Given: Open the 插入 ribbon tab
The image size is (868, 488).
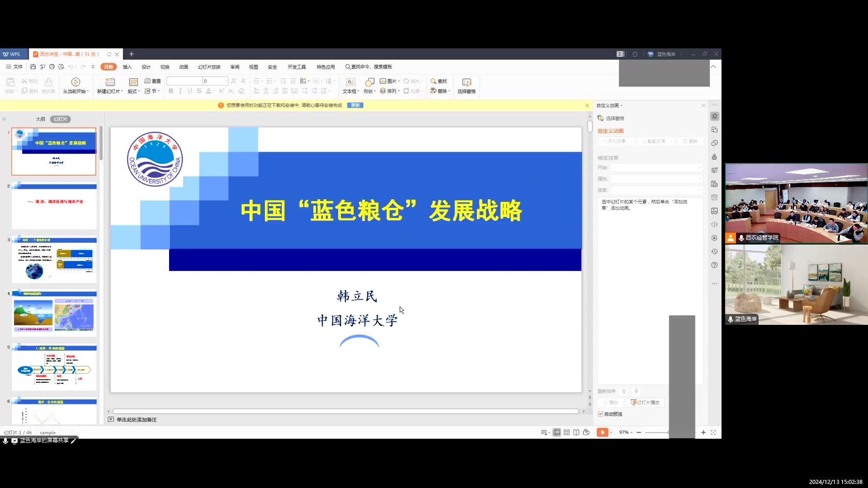Looking at the screenshot, I should coord(127,67).
